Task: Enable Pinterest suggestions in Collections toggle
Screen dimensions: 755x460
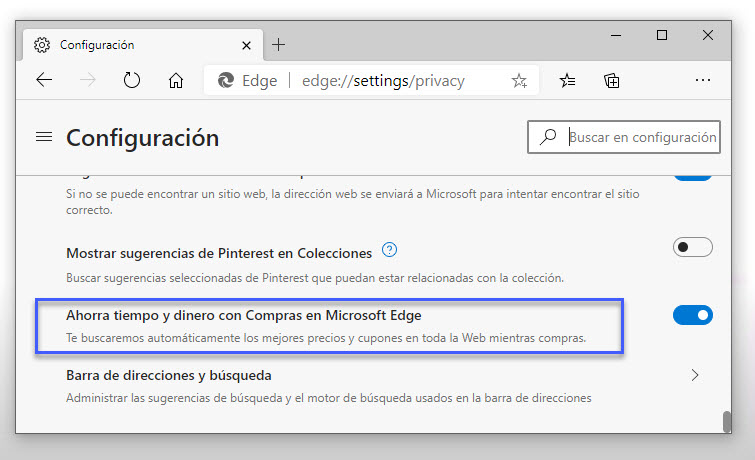Action: [693, 247]
